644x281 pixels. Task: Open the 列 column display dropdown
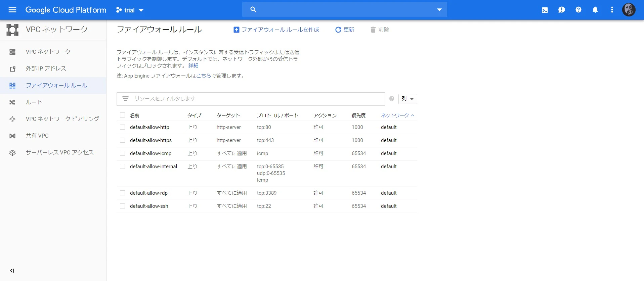click(407, 99)
